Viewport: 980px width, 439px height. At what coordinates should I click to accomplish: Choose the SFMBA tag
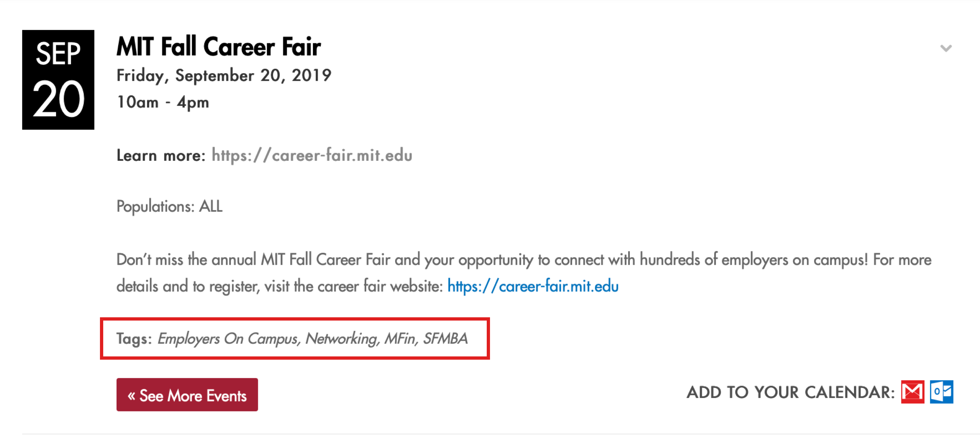(x=445, y=339)
